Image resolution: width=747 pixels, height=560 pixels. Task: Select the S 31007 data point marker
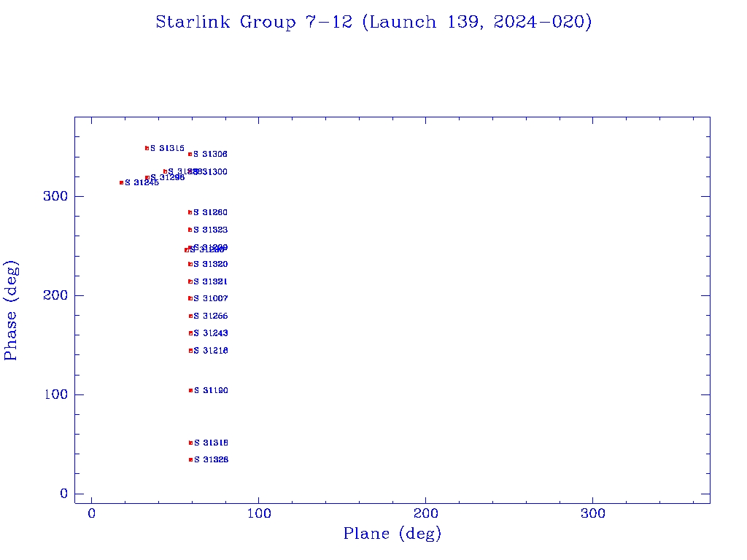coord(190,298)
